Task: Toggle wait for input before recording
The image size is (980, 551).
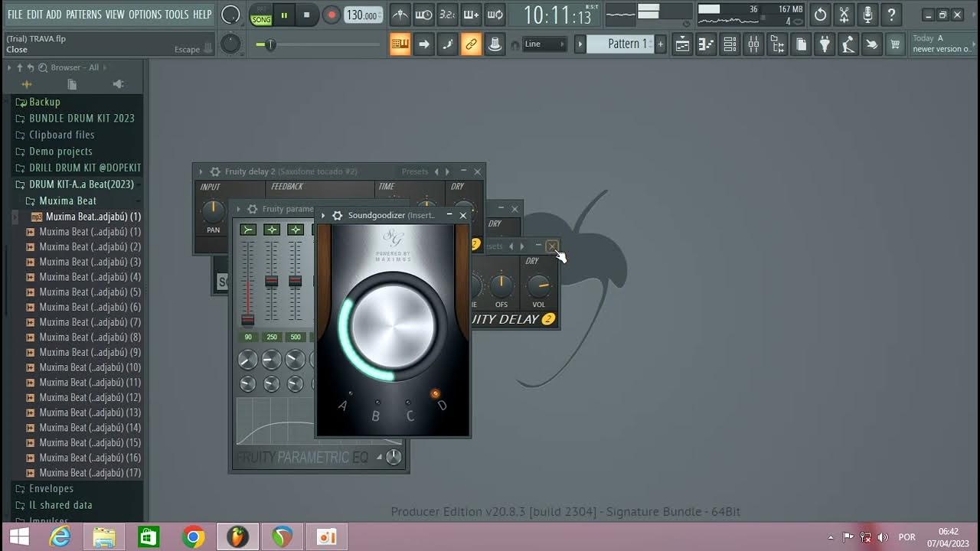Action: [x=423, y=15]
